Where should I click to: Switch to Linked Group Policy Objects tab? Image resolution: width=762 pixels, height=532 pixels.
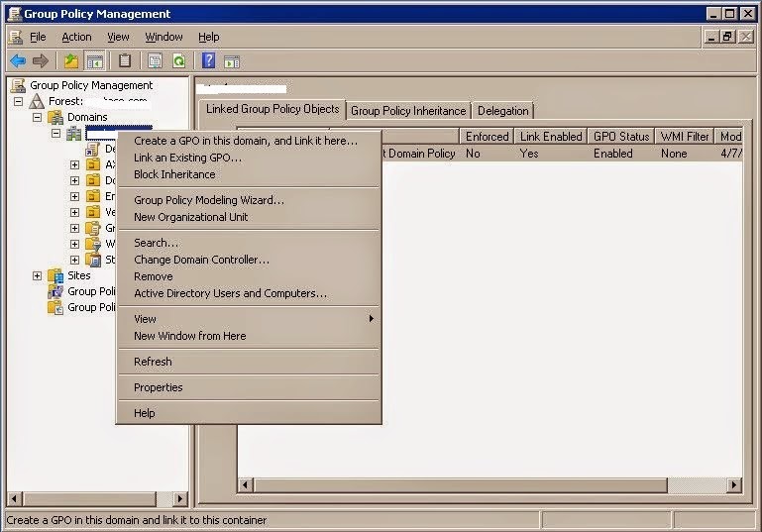272,109
